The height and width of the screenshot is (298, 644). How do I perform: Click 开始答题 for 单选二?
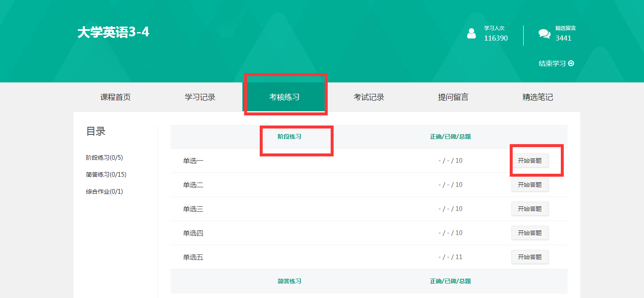(x=530, y=185)
